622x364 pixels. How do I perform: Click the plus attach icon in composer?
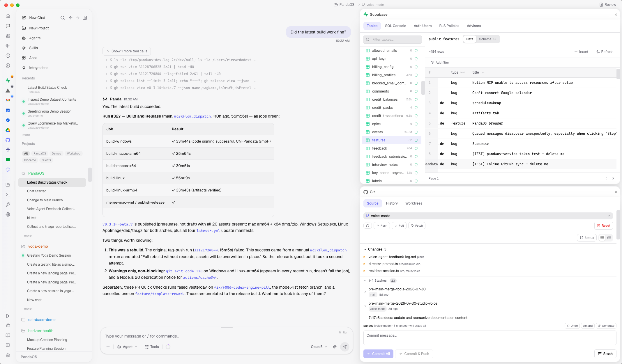pyautogui.click(x=108, y=347)
